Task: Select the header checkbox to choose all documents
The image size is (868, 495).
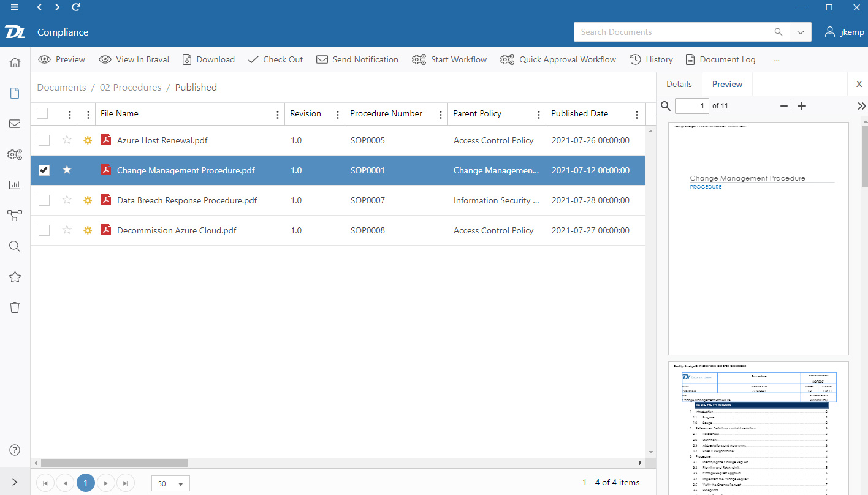Action: (42, 113)
